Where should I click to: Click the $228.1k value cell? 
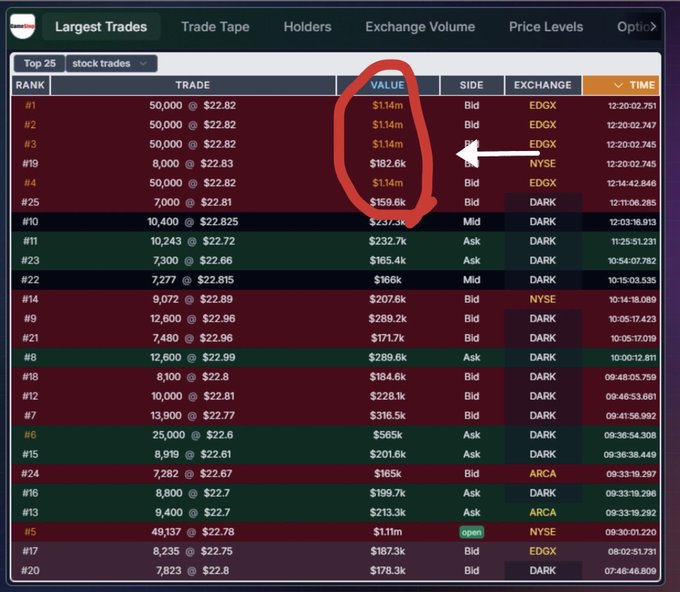pos(387,396)
